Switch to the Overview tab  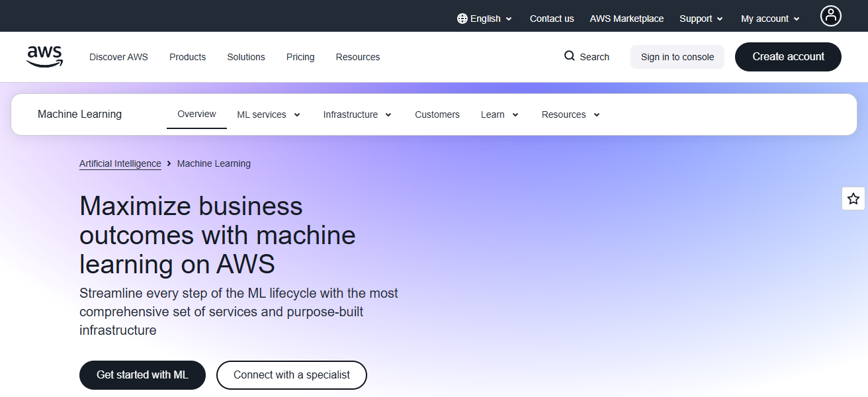[x=196, y=114]
